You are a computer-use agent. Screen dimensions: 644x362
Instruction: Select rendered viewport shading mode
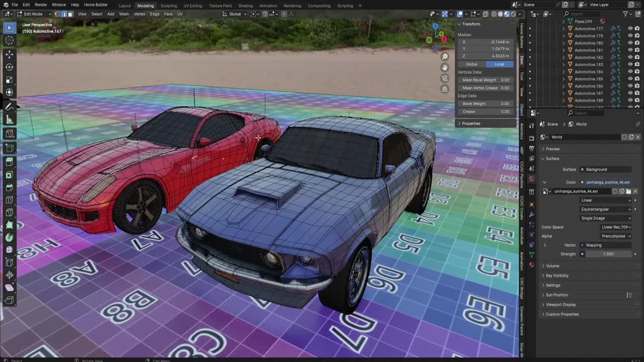[x=513, y=14]
